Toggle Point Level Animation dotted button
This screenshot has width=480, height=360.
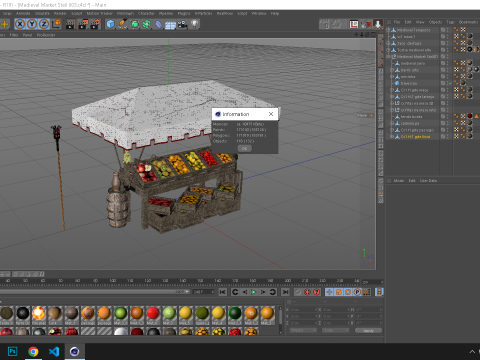[x=367, y=292]
